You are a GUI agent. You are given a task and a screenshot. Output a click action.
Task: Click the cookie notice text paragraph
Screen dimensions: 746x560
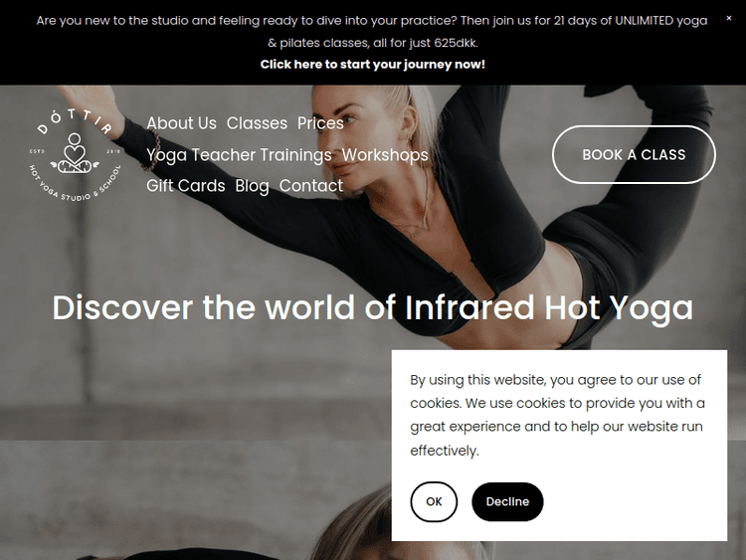[557, 415]
